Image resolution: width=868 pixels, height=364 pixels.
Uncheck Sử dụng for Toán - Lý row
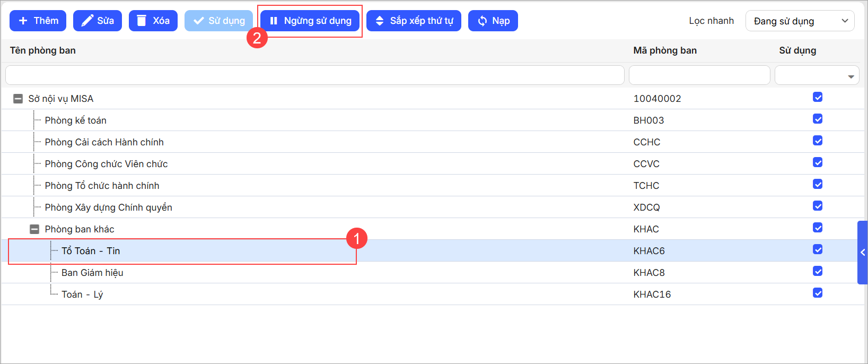(818, 293)
